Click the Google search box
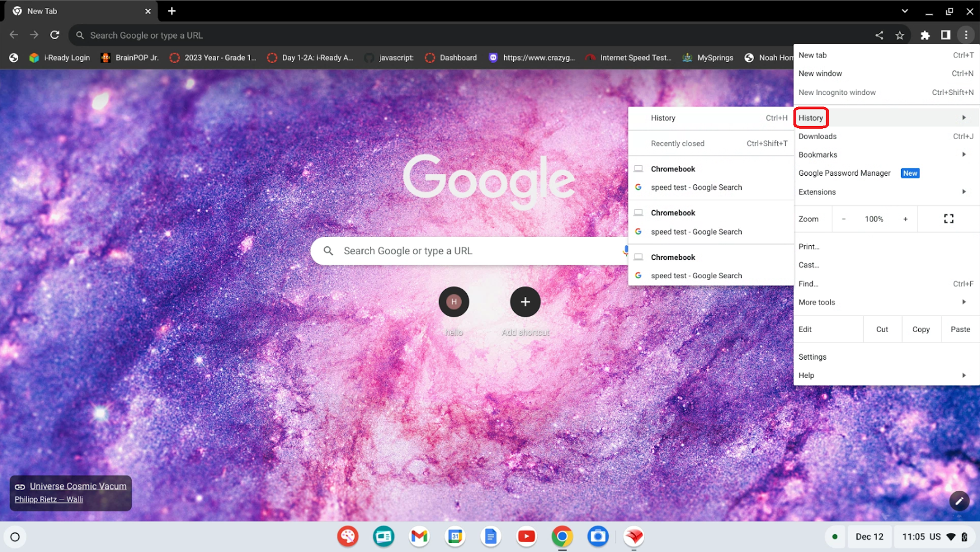The height and width of the screenshot is (552, 980). click(x=466, y=251)
